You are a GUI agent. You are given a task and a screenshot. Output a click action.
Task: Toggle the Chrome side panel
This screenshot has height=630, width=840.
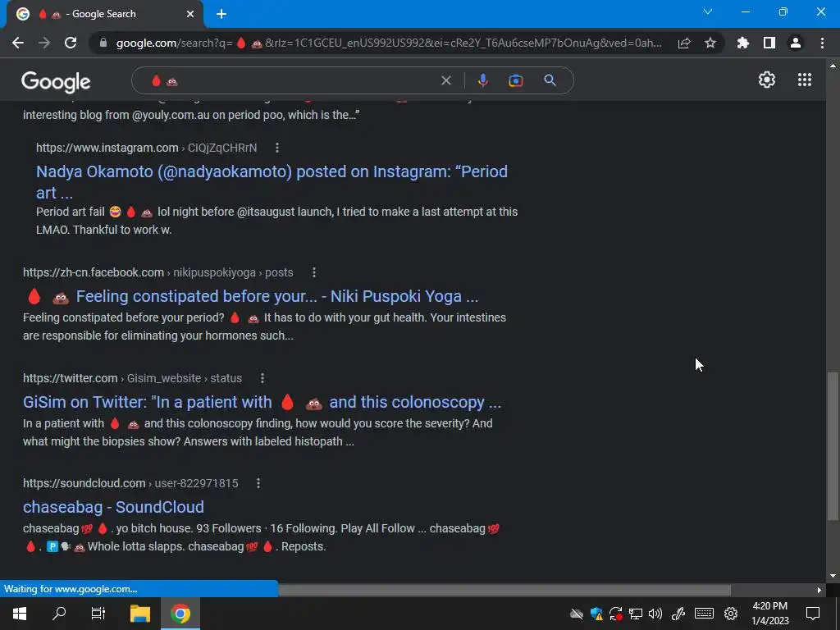point(769,43)
